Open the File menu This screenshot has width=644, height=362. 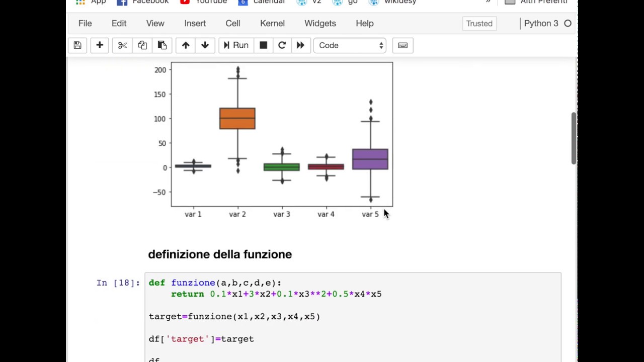pos(85,23)
